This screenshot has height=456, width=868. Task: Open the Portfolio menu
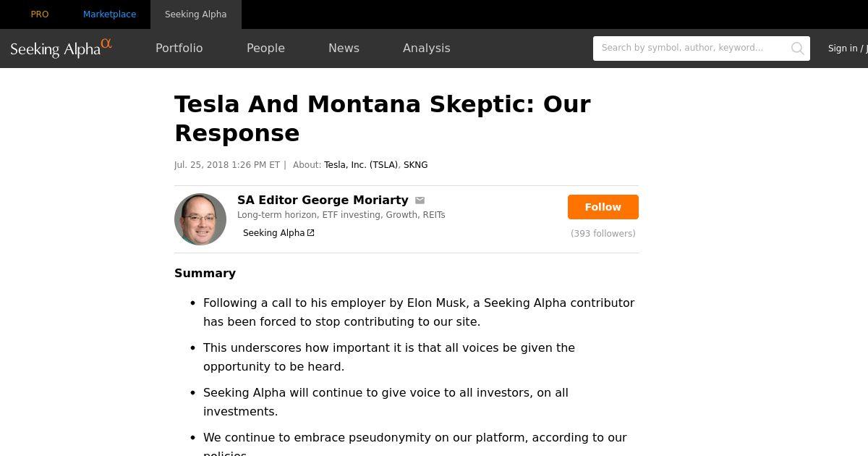(179, 48)
